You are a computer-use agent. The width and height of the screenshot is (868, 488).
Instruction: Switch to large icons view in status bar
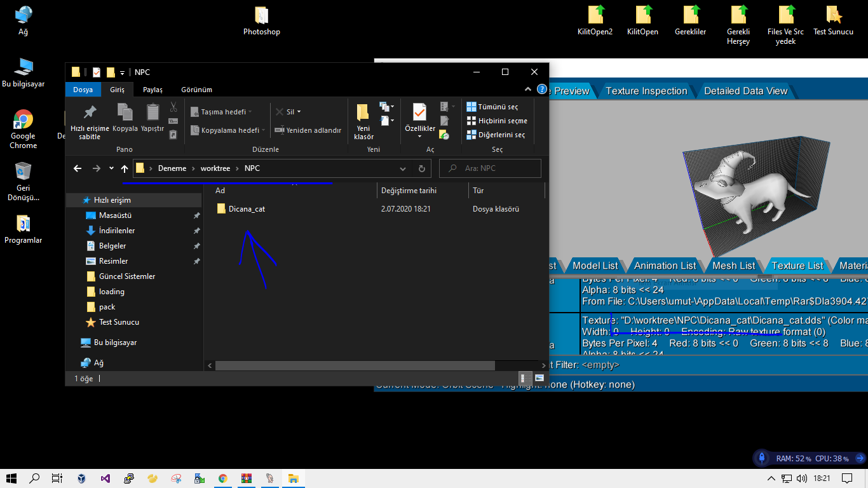coord(539,377)
